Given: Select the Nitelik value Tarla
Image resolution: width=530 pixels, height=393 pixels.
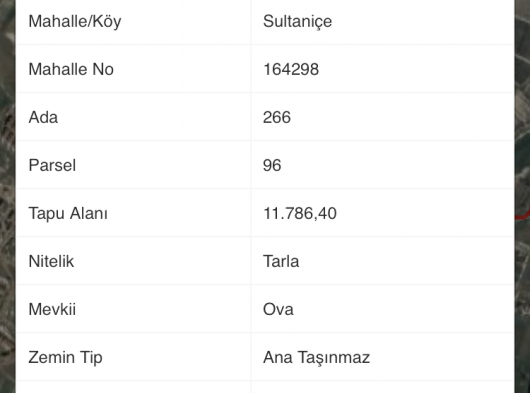Looking at the screenshot, I should [281, 261].
